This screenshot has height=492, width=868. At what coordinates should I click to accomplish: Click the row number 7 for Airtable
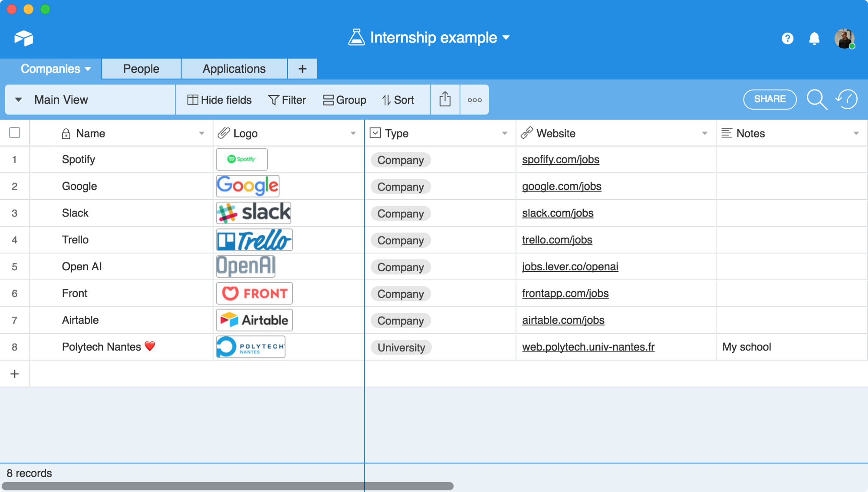14,320
